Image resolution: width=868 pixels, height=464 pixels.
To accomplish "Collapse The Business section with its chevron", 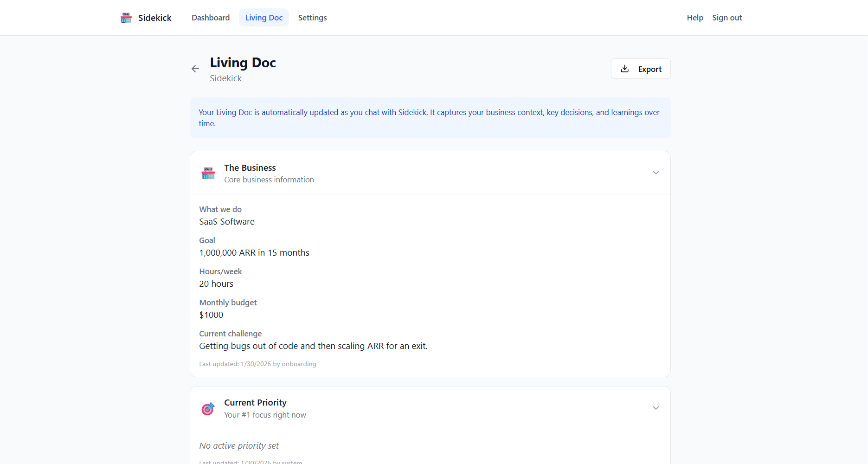I will tap(656, 172).
